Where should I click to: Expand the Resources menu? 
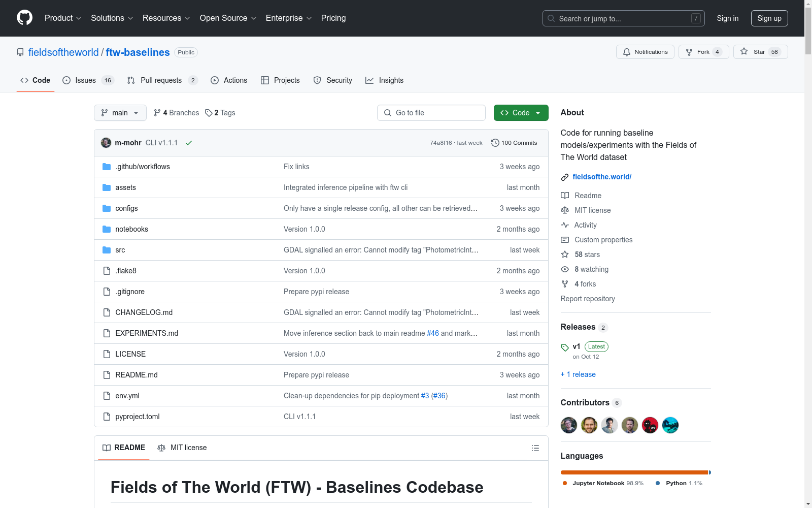[166, 18]
